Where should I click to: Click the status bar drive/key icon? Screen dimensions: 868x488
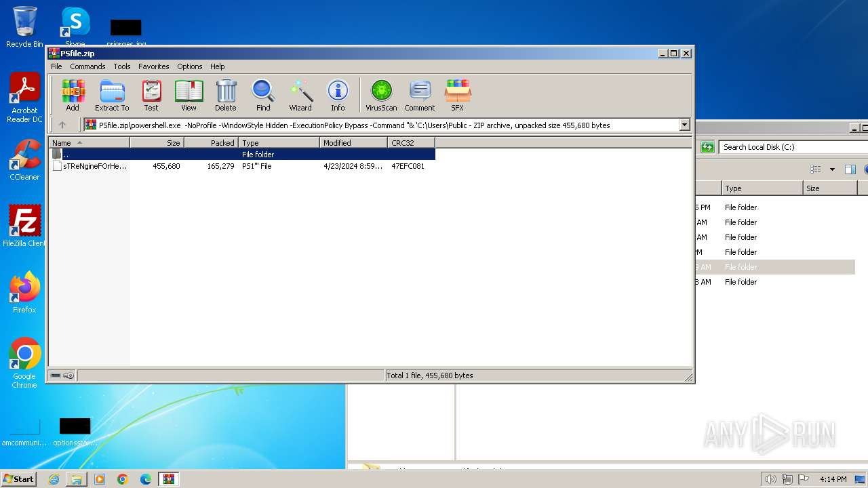tap(62, 375)
